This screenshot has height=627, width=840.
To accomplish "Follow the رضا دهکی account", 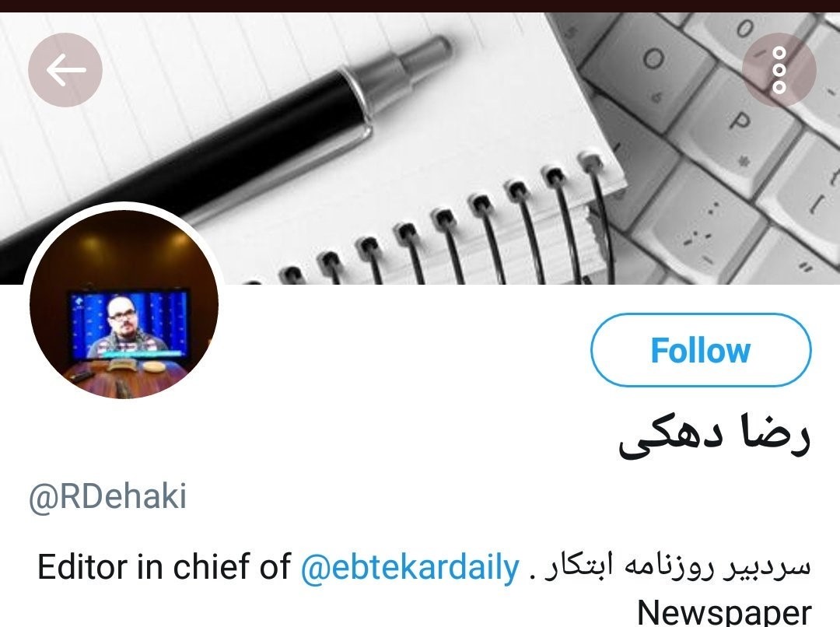I will point(701,350).
